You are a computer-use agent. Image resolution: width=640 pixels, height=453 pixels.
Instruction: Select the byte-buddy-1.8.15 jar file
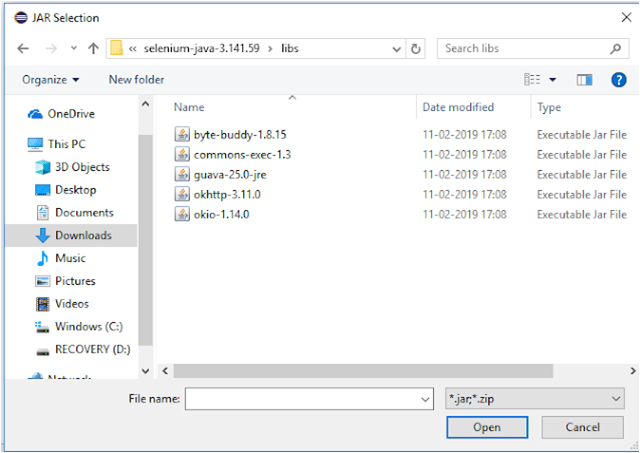[x=240, y=134]
